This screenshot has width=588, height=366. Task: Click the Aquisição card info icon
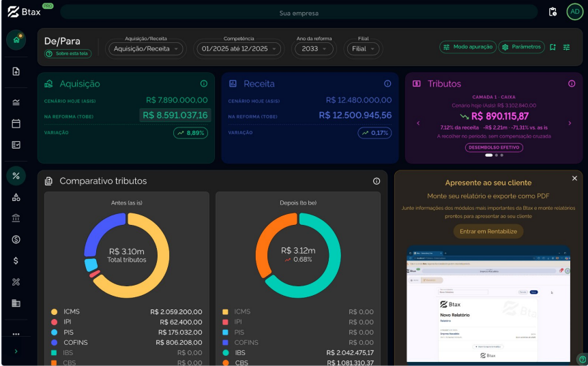coord(204,84)
